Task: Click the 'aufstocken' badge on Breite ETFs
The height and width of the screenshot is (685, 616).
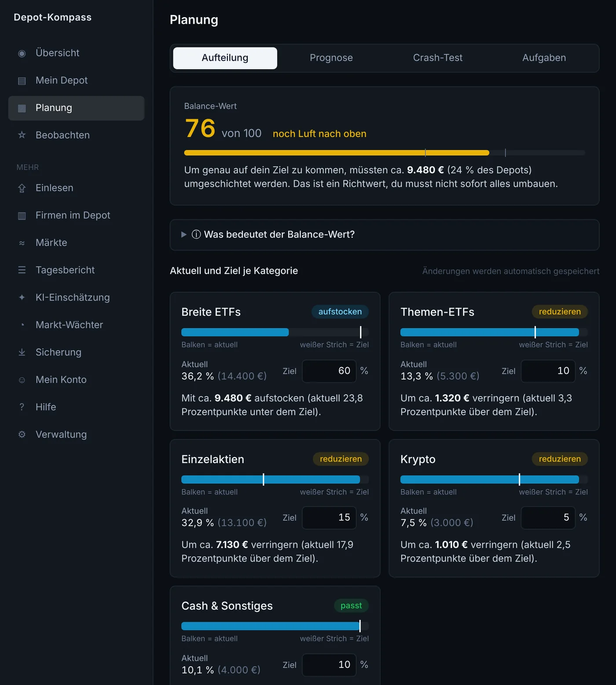Action: coord(340,312)
